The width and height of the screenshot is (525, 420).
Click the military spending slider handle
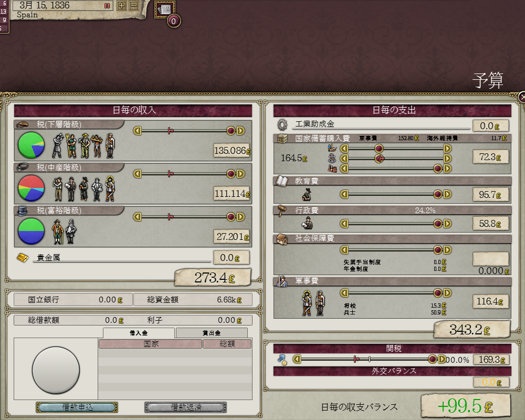tap(438, 293)
